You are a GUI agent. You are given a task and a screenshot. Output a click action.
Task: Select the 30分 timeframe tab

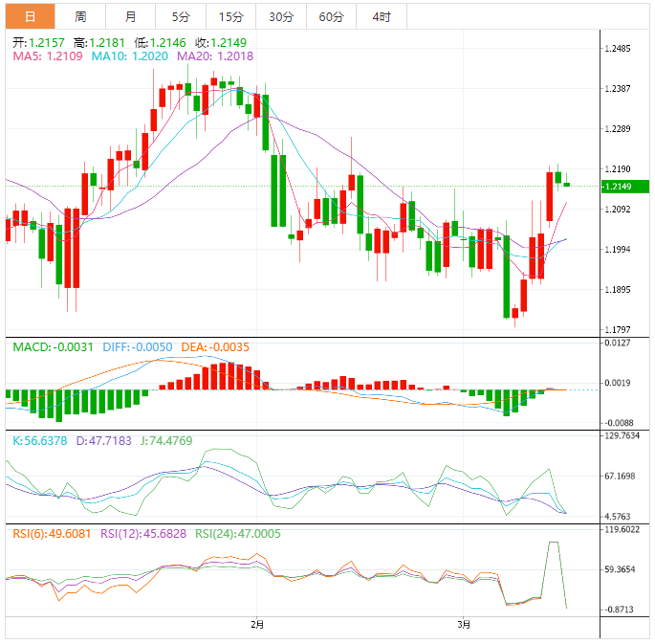point(281,16)
